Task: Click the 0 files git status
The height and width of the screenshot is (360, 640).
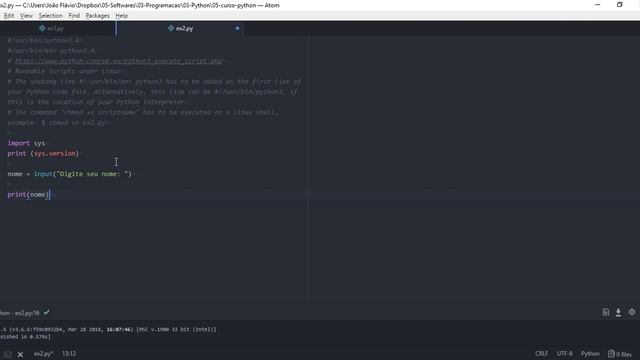Action: pos(620,354)
